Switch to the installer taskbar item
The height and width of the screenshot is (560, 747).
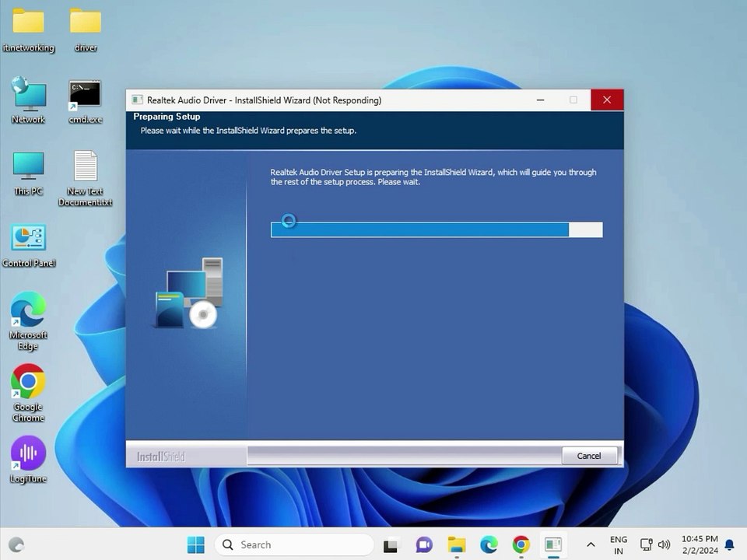[x=553, y=544]
